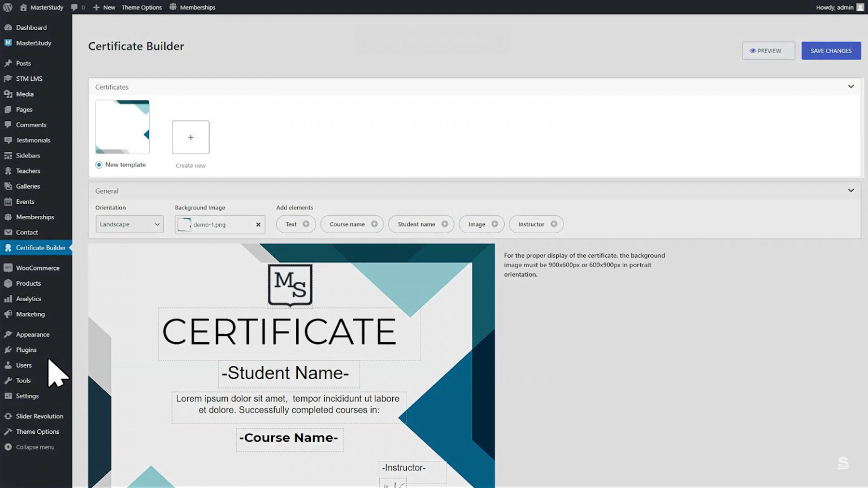This screenshot has height=488, width=868.
Task: Open the New menu in the admin bar
Action: pos(104,7)
